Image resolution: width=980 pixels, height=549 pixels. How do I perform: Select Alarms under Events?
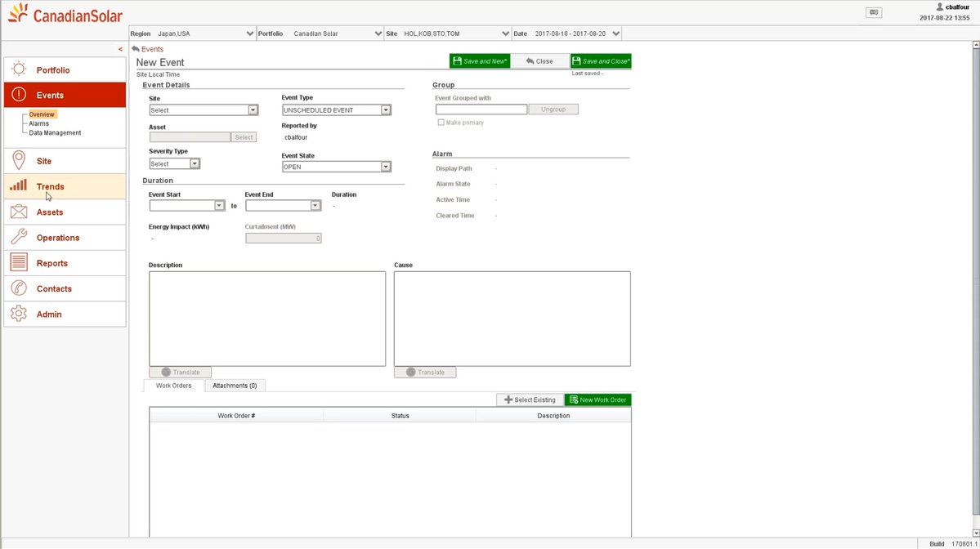tap(38, 123)
